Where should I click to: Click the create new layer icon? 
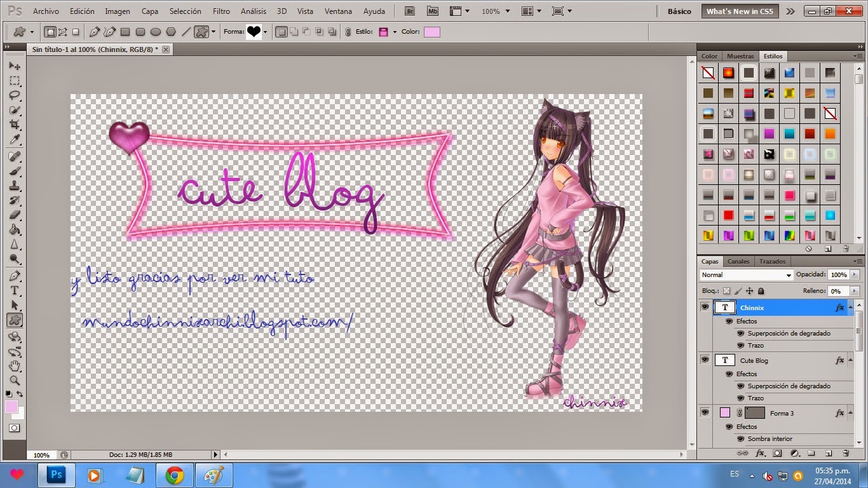coord(829,453)
